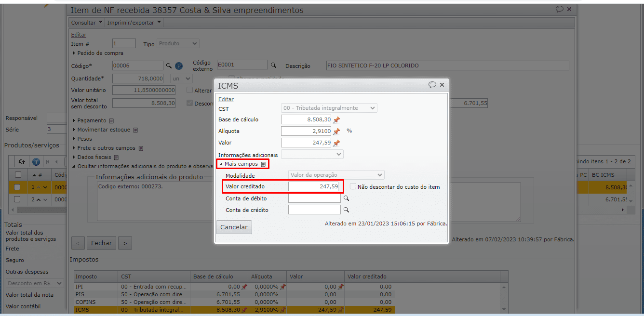Move product row 2 up with arrow
The height and width of the screenshot is (316, 644).
tap(39, 199)
